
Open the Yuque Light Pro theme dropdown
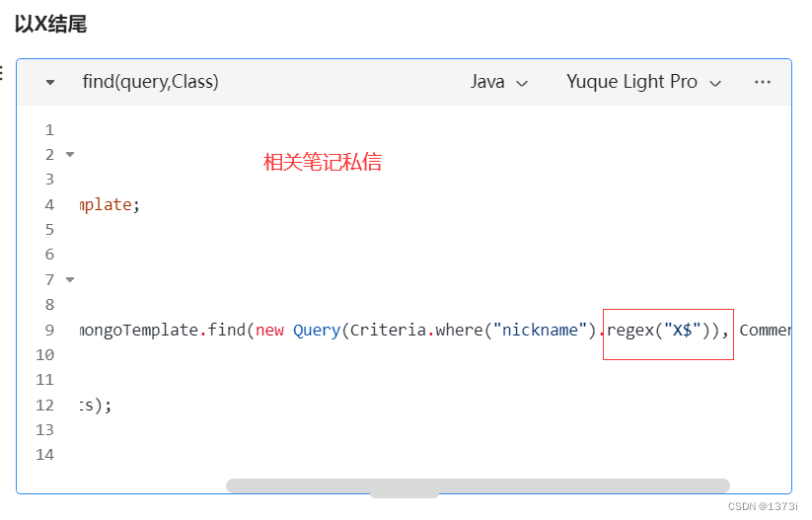643,82
